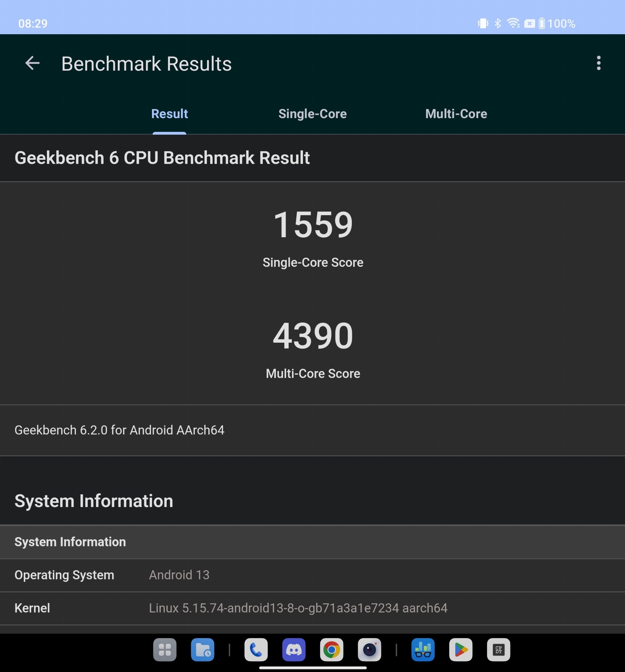625x672 pixels.
Task: Tap the Bluetooth status icon
Action: [x=498, y=23]
